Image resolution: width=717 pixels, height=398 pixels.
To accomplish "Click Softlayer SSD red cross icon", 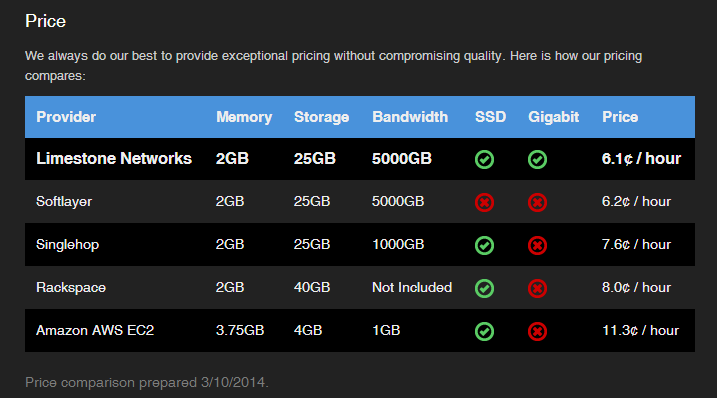I will pyautogui.click(x=484, y=202).
